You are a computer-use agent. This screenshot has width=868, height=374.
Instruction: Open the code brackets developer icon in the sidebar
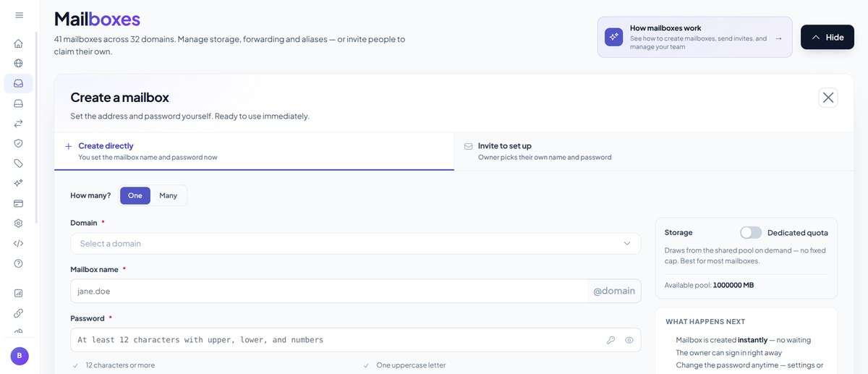point(19,243)
